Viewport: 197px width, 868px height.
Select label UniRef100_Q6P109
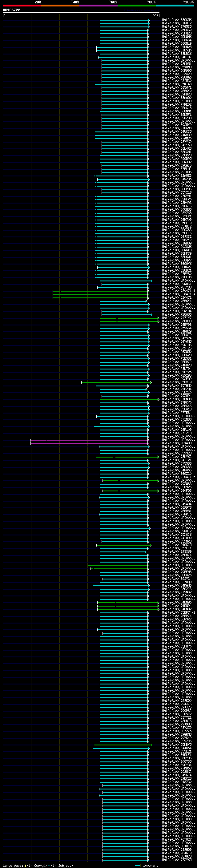176,430
